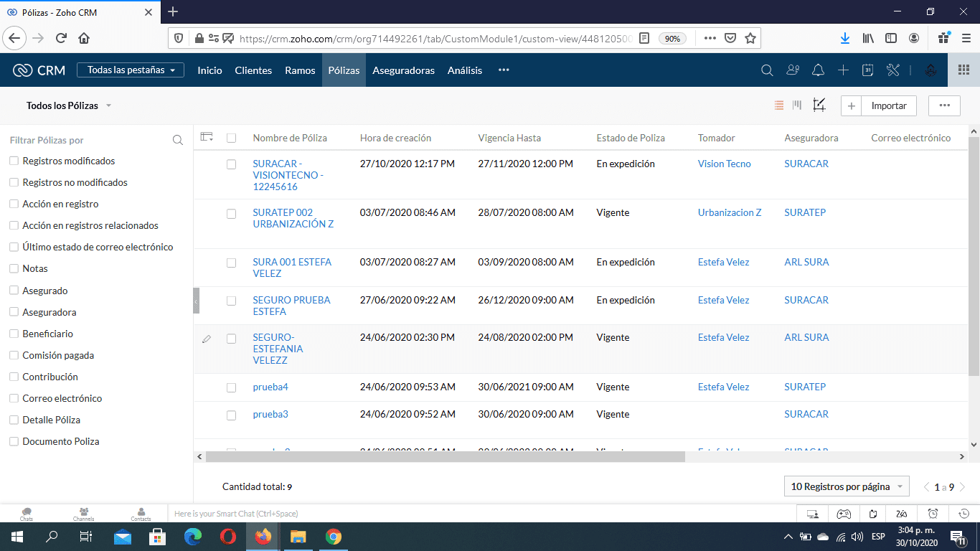Open the Todas las pestañas dropdown
This screenshot has height=551, width=980.
(x=131, y=70)
